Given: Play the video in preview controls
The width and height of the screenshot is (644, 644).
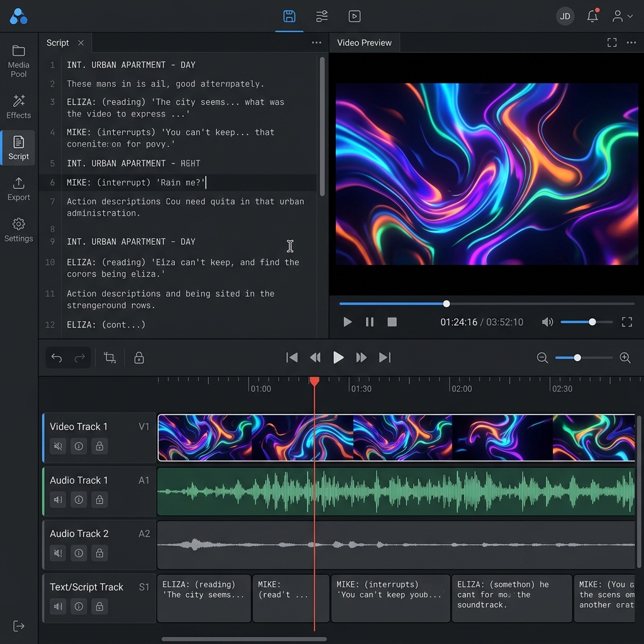Looking at the screenshot, I should point(347,322).
